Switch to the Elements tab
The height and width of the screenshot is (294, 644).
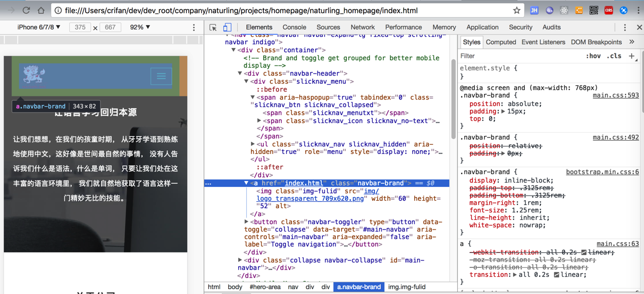coord(259,27)
